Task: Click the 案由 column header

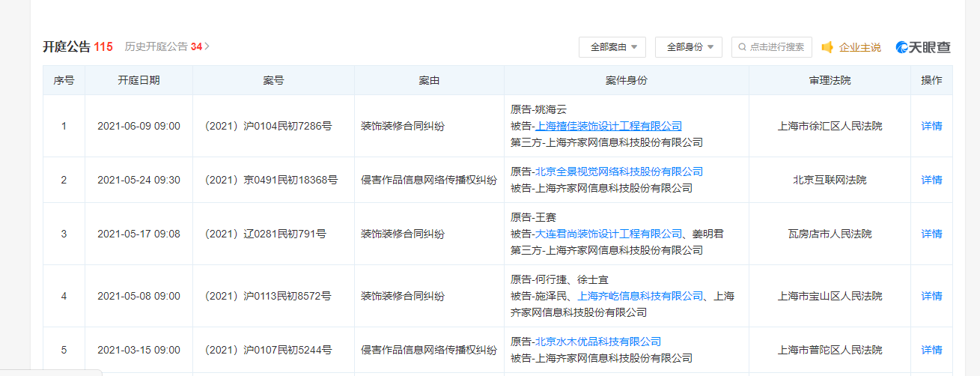Action: tap(429, 80)
